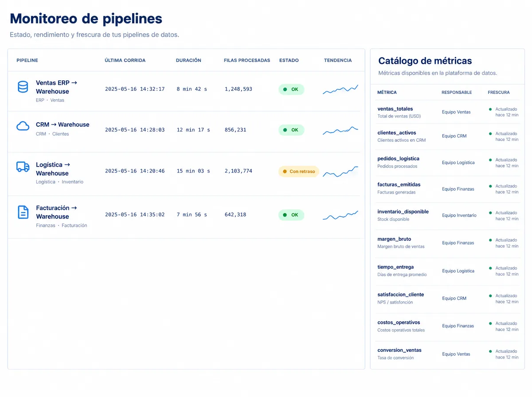
Task: Click the Finanzas · Facturación tags
Action: coord(62,225)
